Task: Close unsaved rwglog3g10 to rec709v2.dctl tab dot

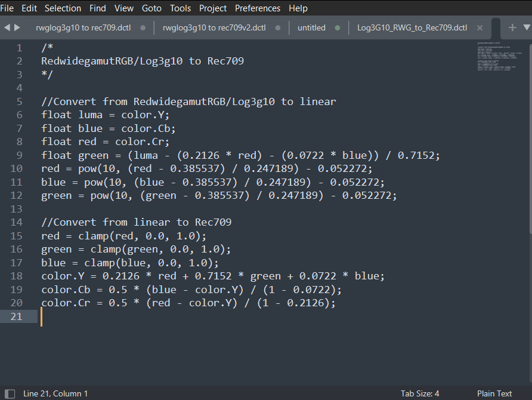Action: [278, 28]
